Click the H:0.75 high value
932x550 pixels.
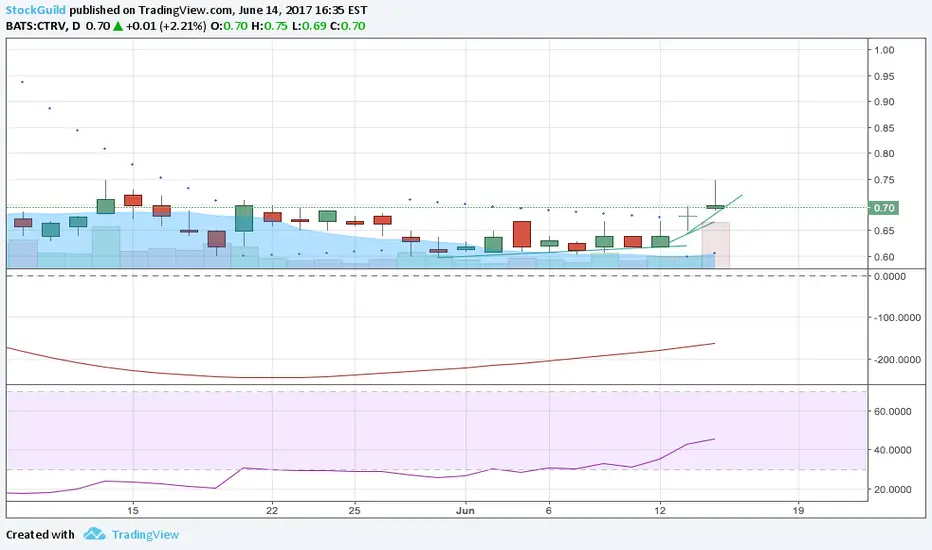coord(269,26)
